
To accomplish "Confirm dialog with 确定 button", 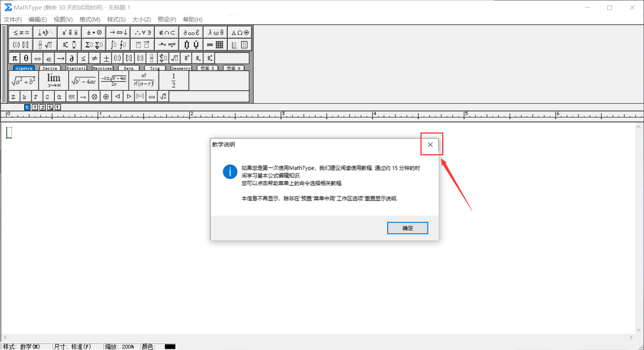I will [x=407, y=228].
